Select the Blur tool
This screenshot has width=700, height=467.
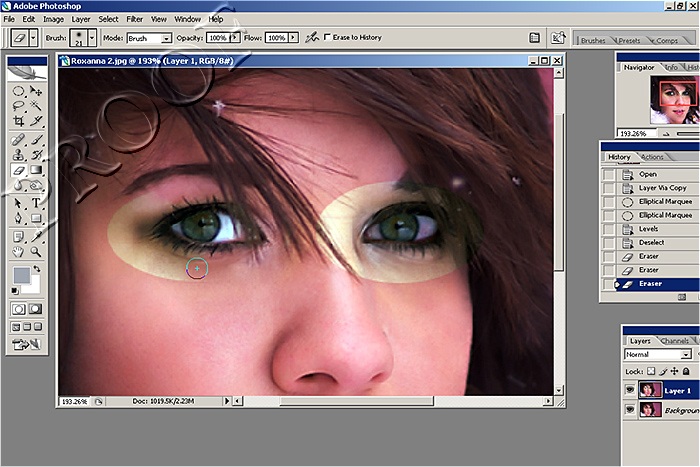[18, 185]
